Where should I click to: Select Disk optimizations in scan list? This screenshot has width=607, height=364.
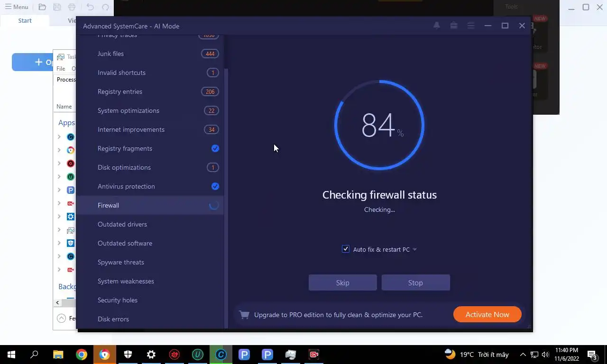pos(150,167)
